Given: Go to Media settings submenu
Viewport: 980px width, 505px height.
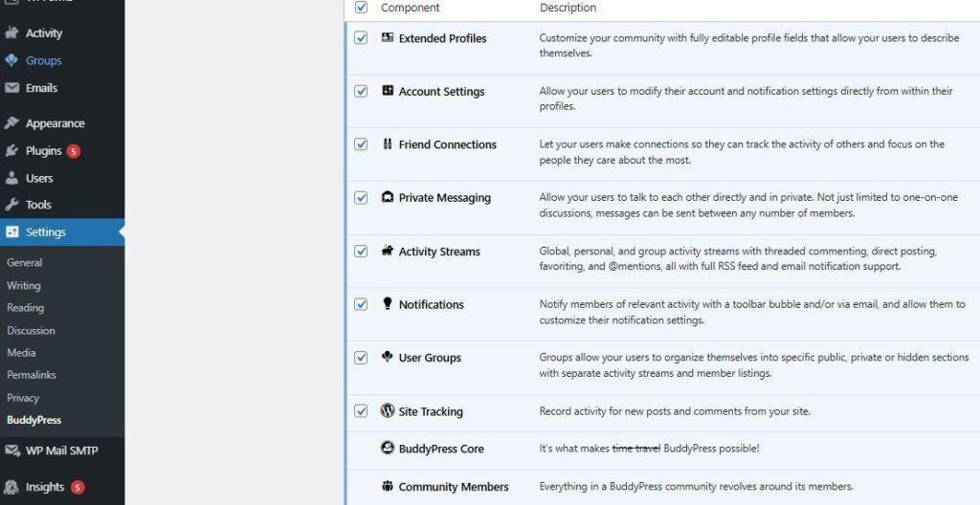Looking at the screenshot, I should 21,353.
